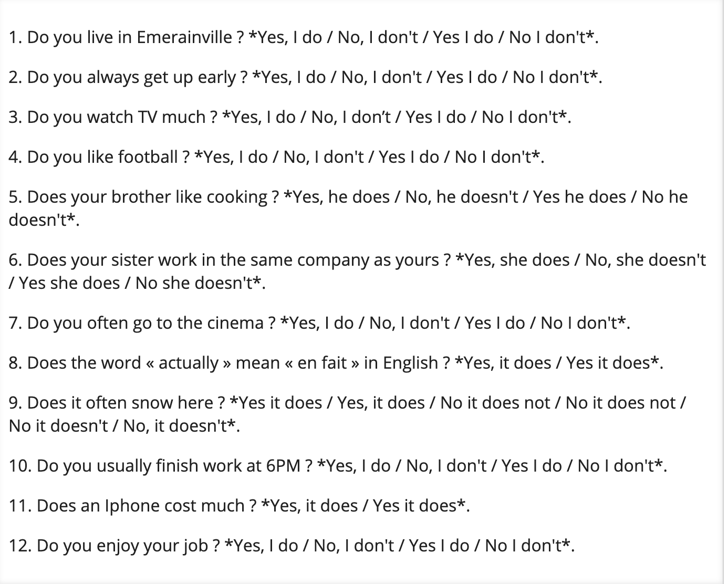Viewport: 728px width, 584px height.
Task: Click the word 'Iphone' in question 11
Action: point(132,505)
